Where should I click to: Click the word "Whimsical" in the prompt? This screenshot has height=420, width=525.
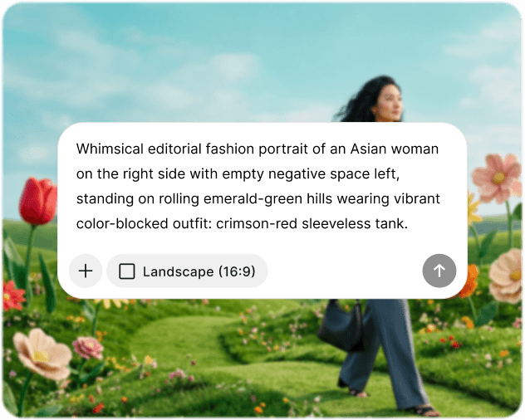tap(110, 149)
